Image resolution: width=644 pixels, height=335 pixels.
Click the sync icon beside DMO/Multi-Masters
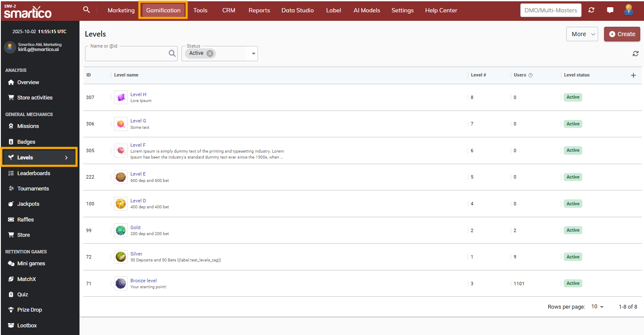[x=591, y=10]
